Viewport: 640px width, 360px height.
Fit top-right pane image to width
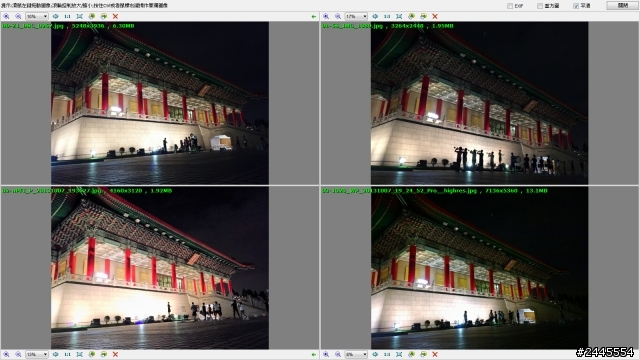coord(375,16)
